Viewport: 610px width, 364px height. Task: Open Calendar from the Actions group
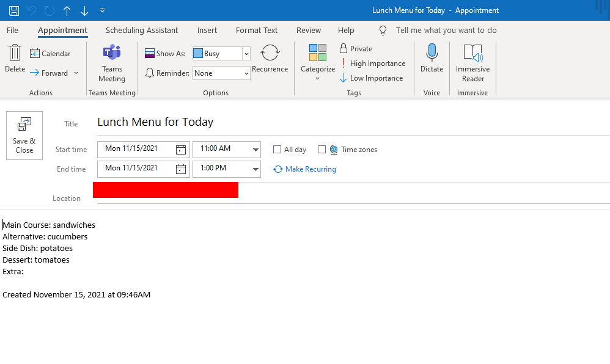(x=50, y=54)
